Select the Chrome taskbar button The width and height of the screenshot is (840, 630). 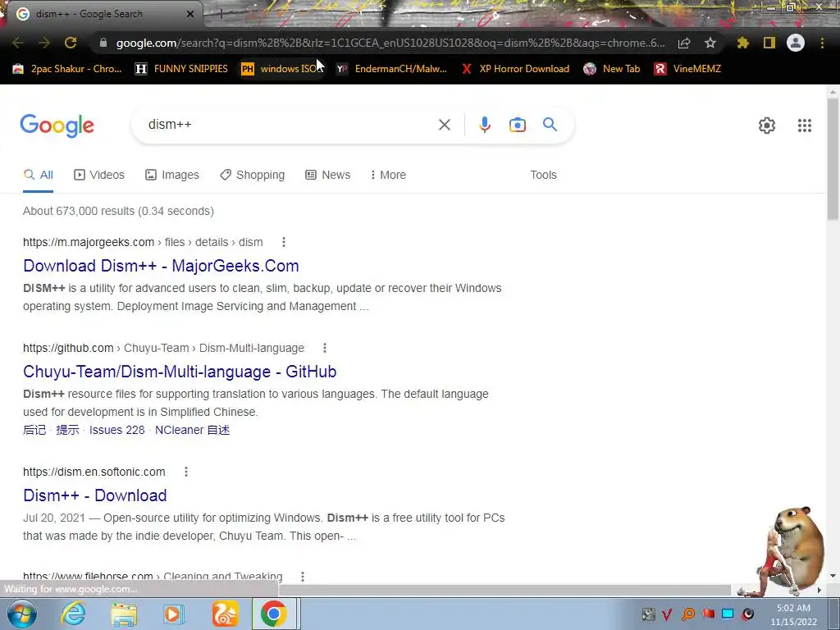click(274, 614)
